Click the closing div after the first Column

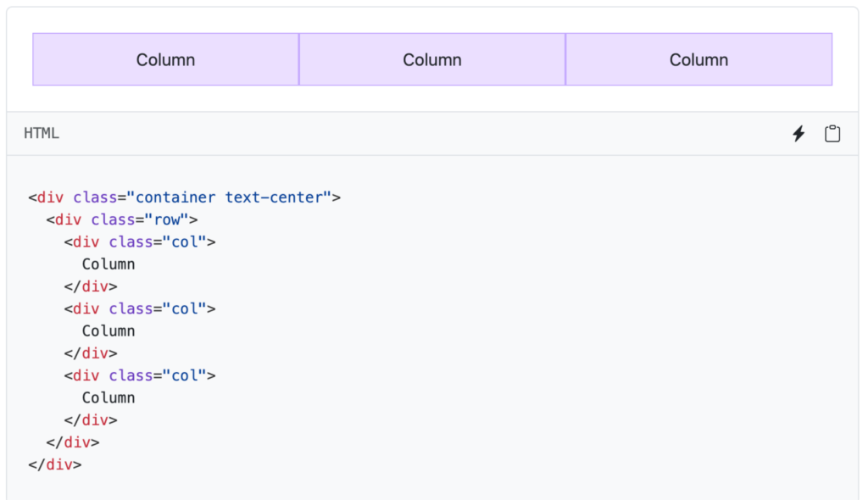pyautogui.click(x=91, y=286)
